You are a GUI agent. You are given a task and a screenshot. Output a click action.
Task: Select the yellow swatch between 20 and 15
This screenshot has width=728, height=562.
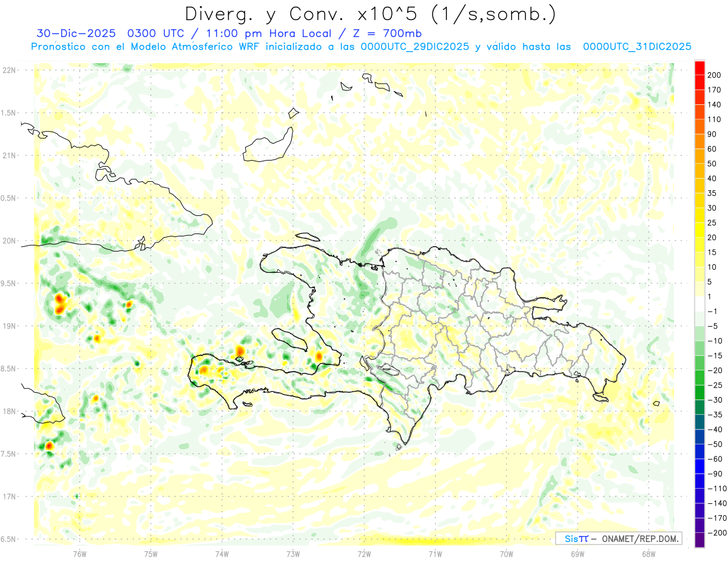pyautogui.click(x=699, y=245)
